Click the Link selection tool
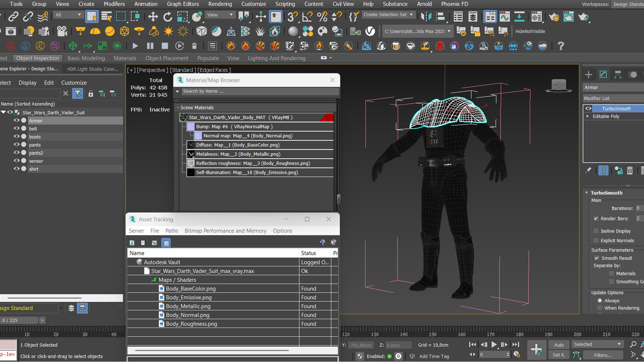Screen dimensions: 644x362 tap(13, 16)
